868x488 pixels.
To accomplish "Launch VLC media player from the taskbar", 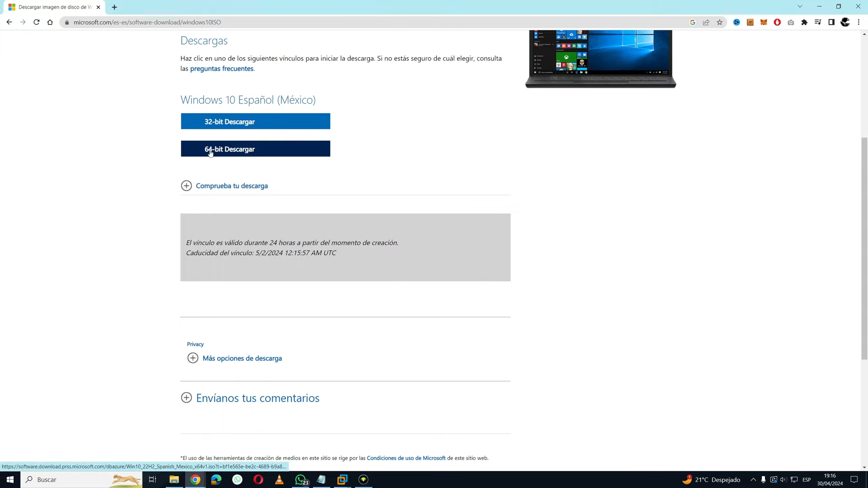I will (x=279, y=479).
